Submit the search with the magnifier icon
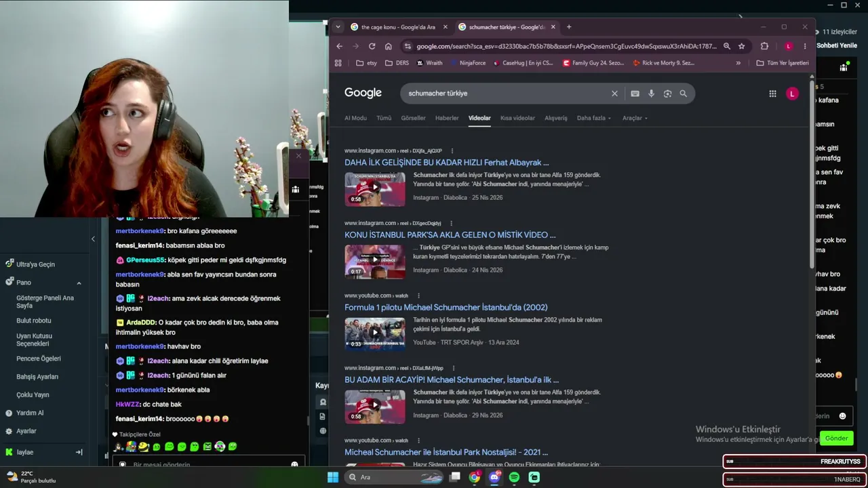Image resolution: width=868 pixels, height=488 pixels. [684, 94]
